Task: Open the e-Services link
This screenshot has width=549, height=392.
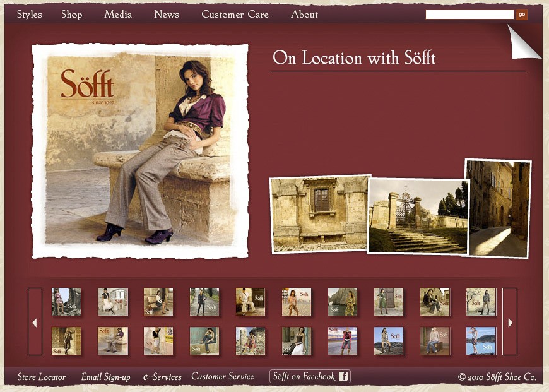Action: click(162, 377)
